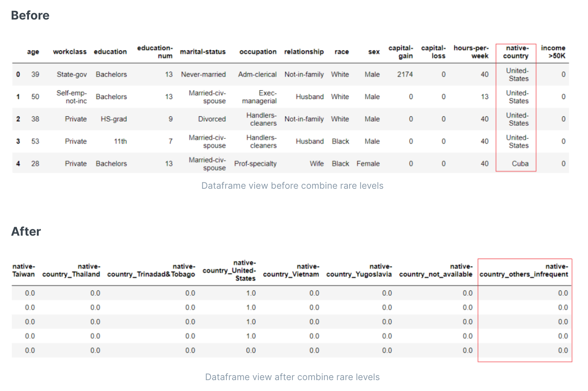Click the "Dataframe view before combine rare levels" caption

point(292,186)
